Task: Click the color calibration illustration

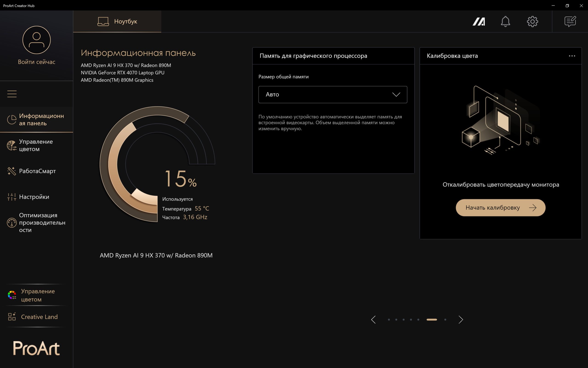Action: 500,120
